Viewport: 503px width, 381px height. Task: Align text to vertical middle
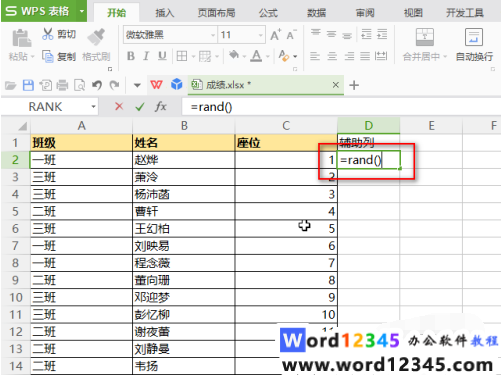[x=331, y=34]
